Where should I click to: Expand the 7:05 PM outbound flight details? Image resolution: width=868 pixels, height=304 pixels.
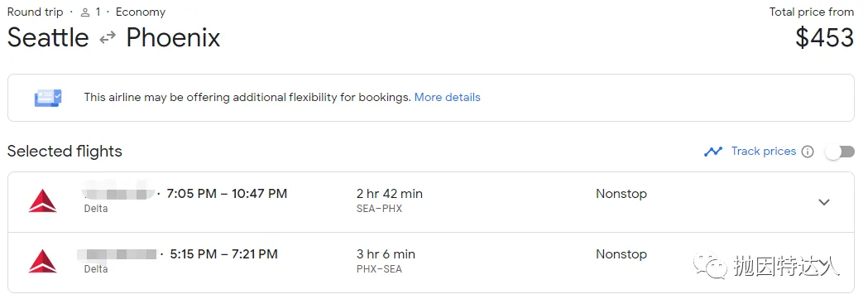pos(824,202)
